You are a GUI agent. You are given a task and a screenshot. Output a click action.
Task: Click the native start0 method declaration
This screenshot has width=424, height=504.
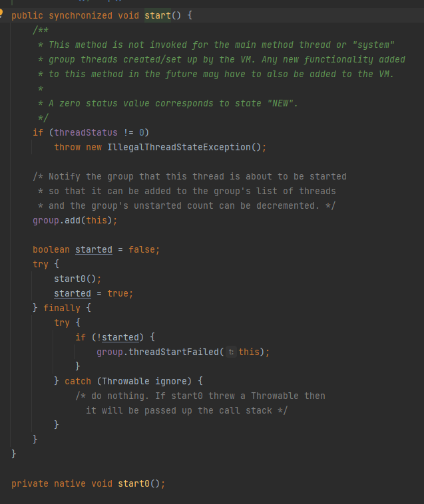(x=88, y=484)
